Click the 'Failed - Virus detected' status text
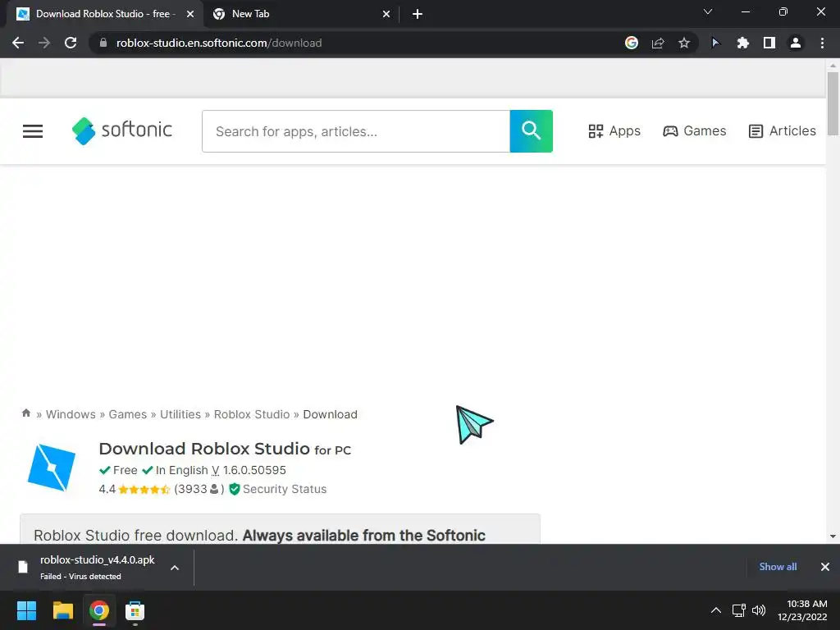Screen dimensions: 840x630 coord(80,577)
